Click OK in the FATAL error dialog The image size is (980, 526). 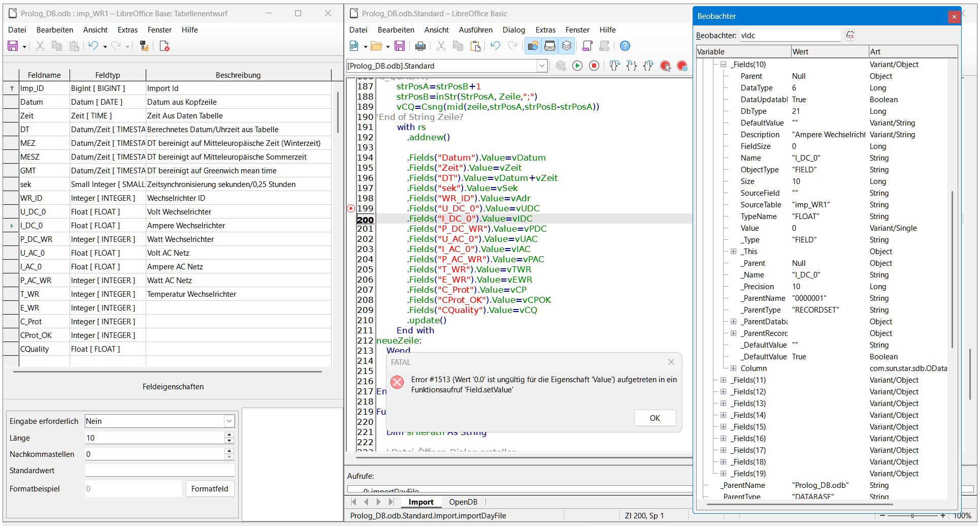655,418
